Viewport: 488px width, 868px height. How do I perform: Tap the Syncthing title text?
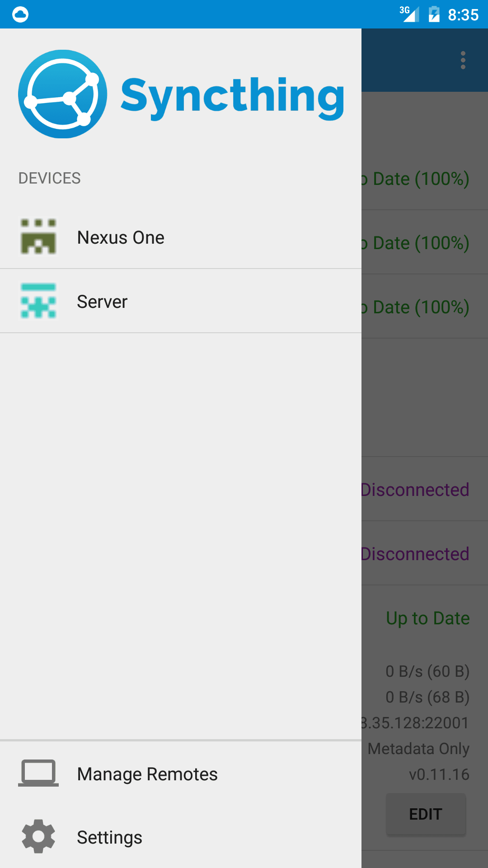233,97
